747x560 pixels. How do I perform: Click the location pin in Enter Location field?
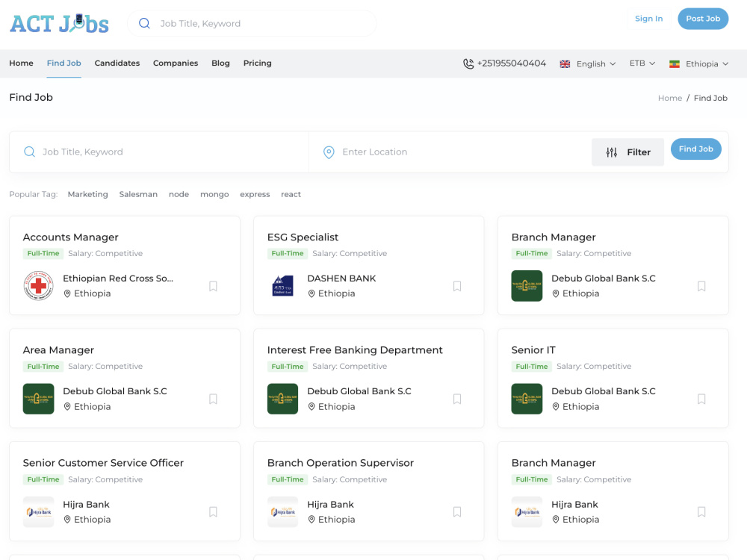(329, 152)
